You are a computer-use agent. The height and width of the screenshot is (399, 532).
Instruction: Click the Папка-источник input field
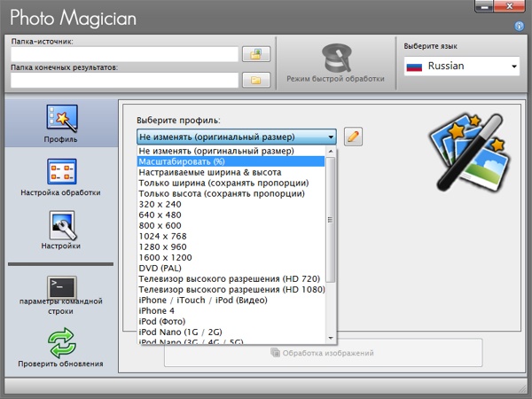coord(124,54)
